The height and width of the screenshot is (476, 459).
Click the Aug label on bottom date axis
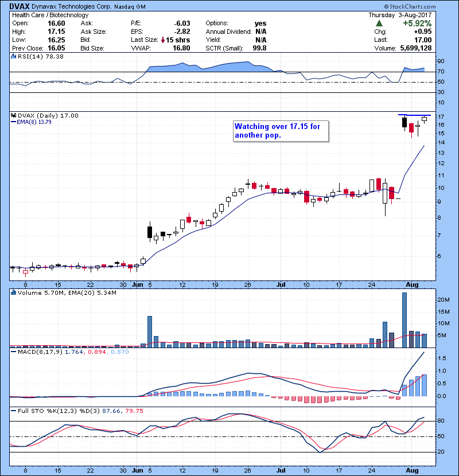[412, 470]
